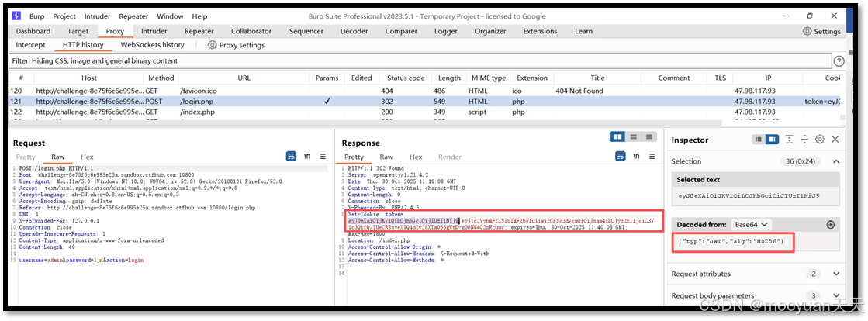The height and width of the screenshot is (321, 868).
Task: Click the Burp Suite logo icon
Action: pyautogui.click(x=16, y=16)
